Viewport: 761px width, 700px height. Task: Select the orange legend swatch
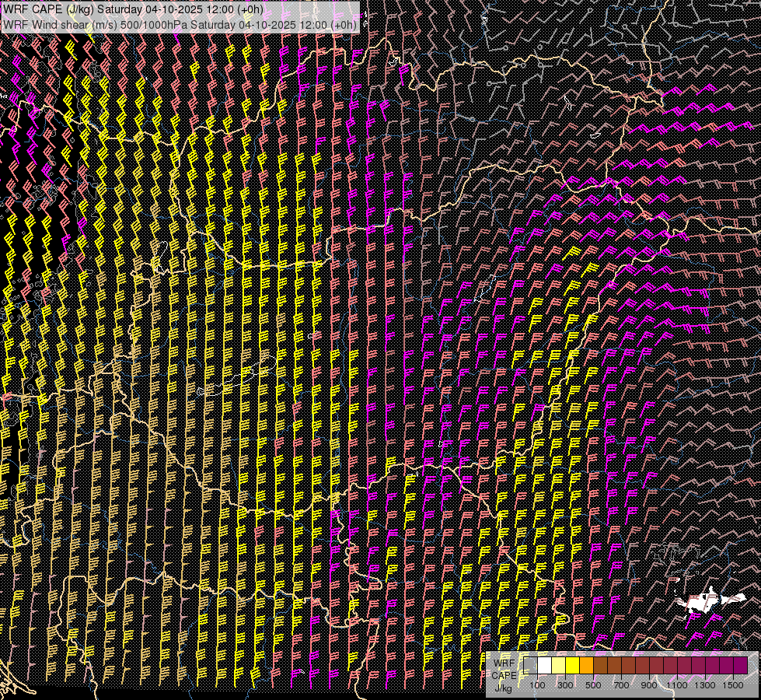[x=586, y=666]
